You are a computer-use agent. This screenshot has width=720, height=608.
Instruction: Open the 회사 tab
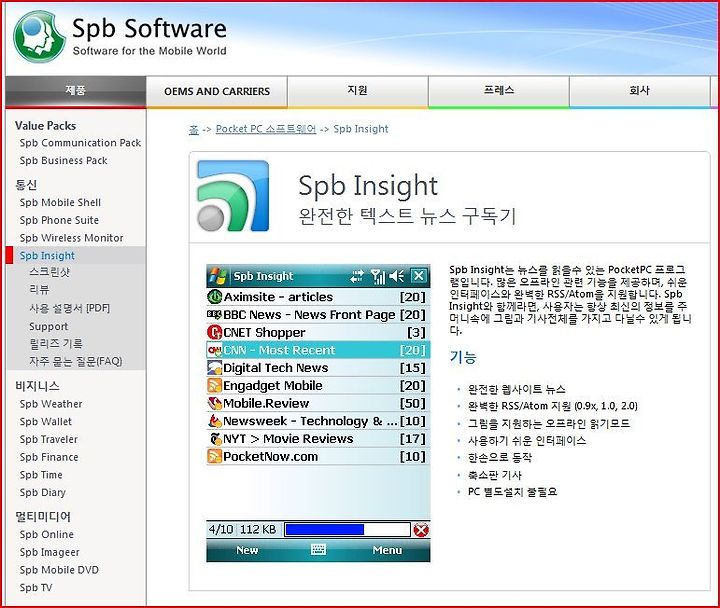click(x=640, y=91)
